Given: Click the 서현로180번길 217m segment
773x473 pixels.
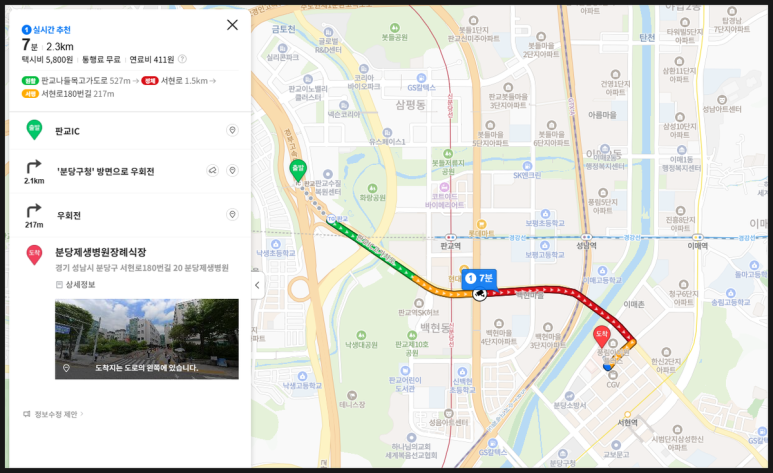Looking at the screenshot, I should (x=68, y=94).
